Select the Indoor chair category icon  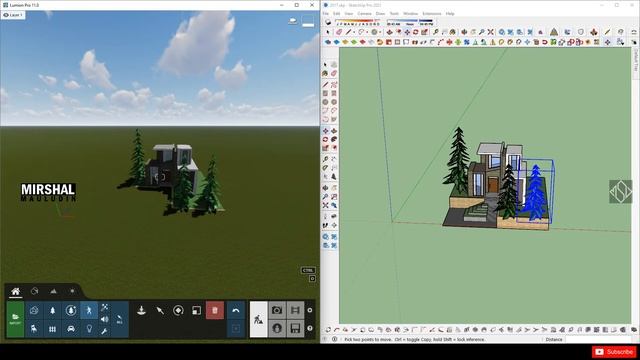(34, 329)
